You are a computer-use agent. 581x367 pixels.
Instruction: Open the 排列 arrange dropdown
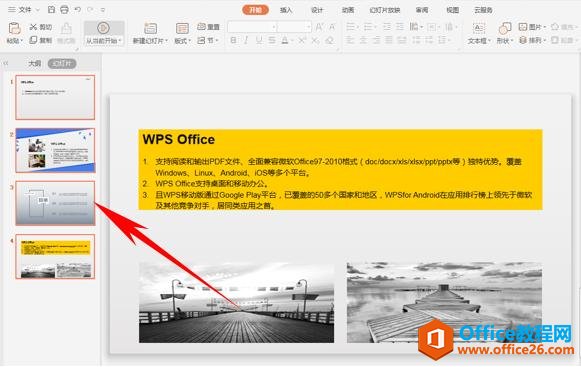pyautogui.click(x=532, y=40)
